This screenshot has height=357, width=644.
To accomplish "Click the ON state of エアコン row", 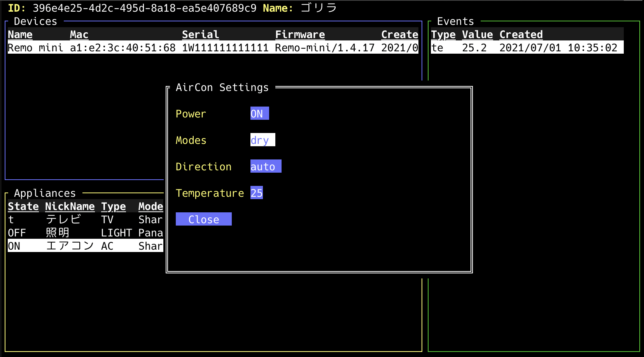I will 14,246.
